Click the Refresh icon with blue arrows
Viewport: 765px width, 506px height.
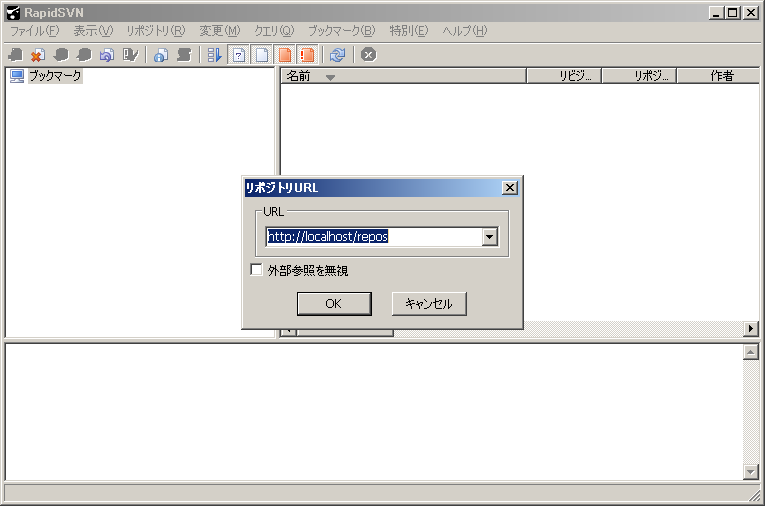coord(337,55)
